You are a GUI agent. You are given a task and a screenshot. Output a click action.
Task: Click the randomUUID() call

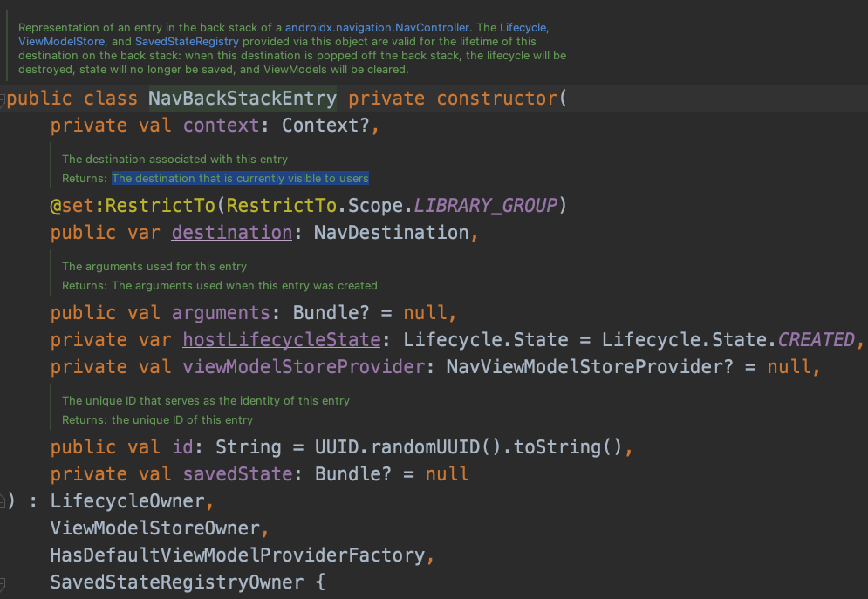[x=435, y=447]
